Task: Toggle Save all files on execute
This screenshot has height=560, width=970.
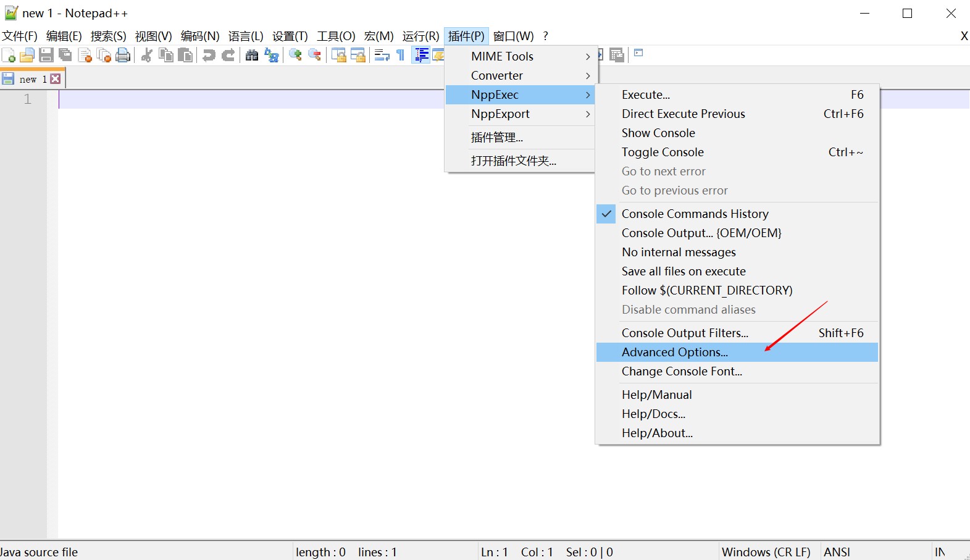Action: (x=737, y=271)
